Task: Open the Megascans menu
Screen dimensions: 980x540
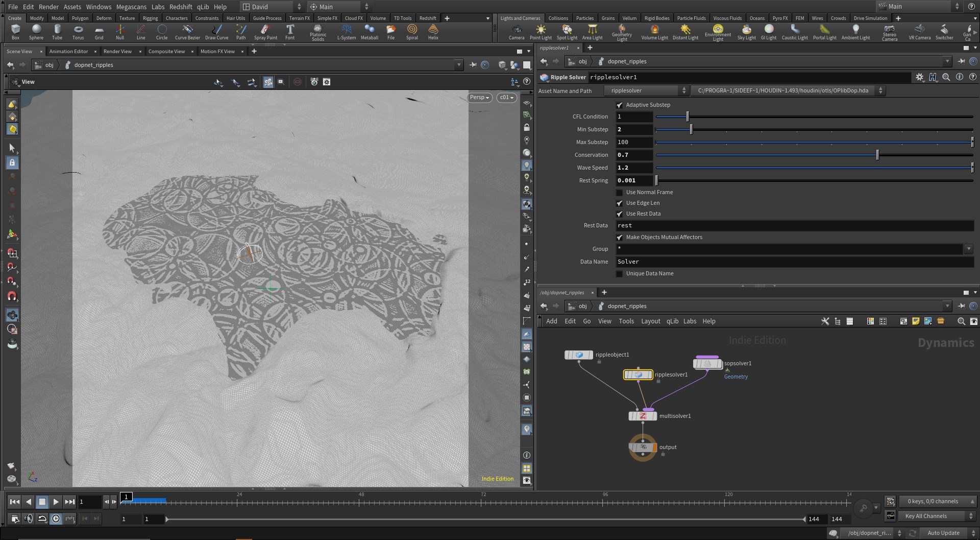Action: pyautogui.click(x=131, y=7)
